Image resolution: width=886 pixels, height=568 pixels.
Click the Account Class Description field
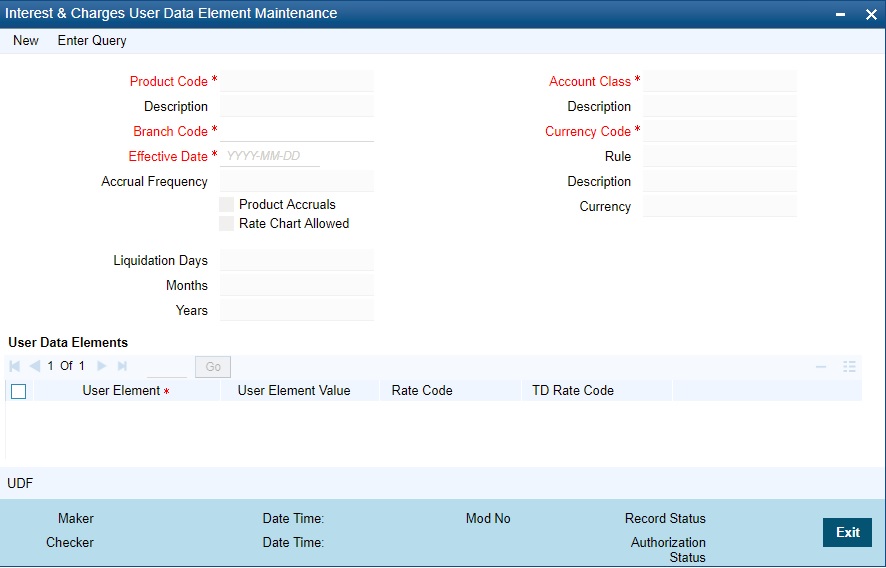point(720,106)
